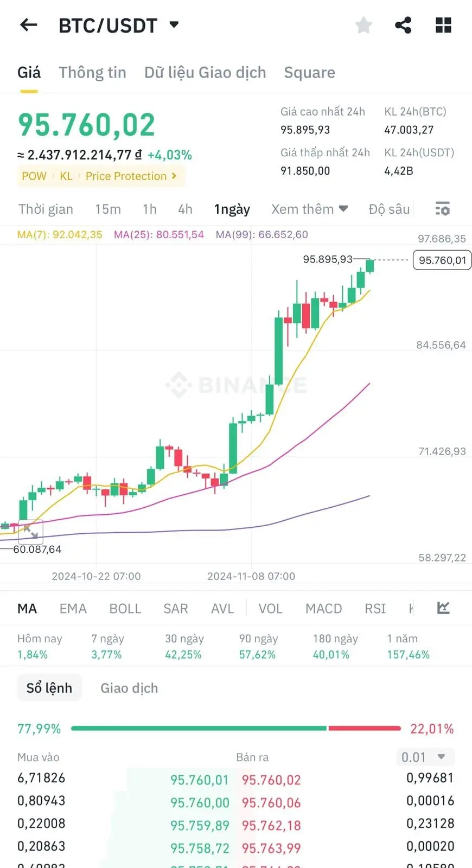Switch to the Giao dịch tab
472x868 pixels.
pyautogui.click(x=129, y=688)
